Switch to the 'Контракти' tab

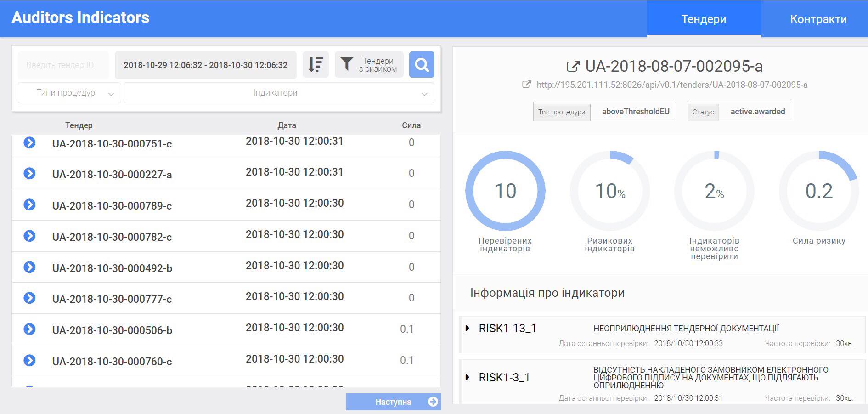(x=818, y=19)
